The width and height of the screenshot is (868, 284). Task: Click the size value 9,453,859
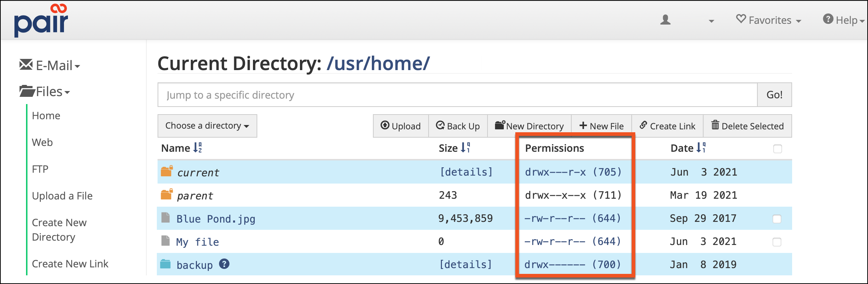click(465, 218)
